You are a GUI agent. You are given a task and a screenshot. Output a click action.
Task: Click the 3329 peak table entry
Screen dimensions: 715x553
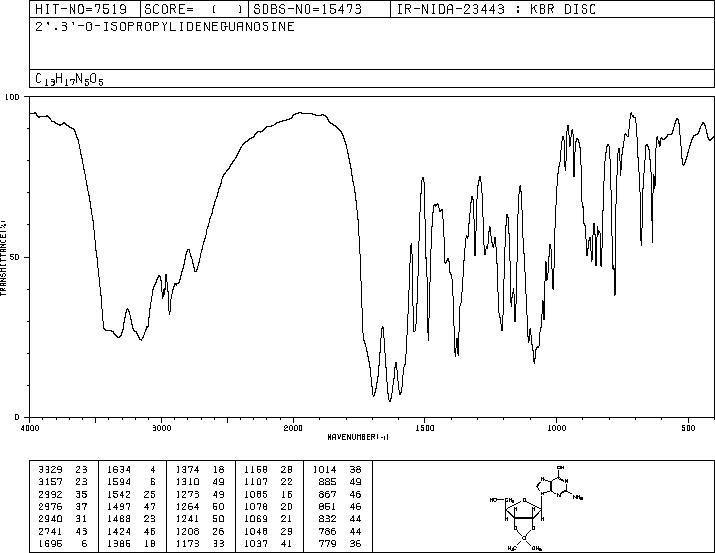[x=50, y=469]
